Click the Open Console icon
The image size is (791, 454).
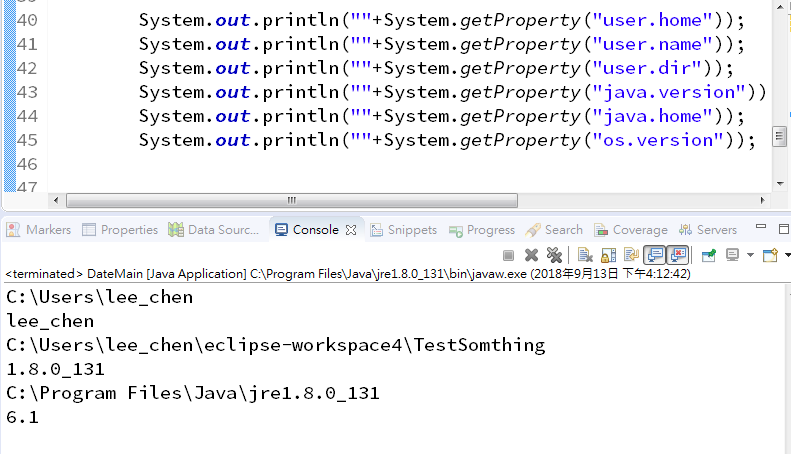click(x=770, y=255)
